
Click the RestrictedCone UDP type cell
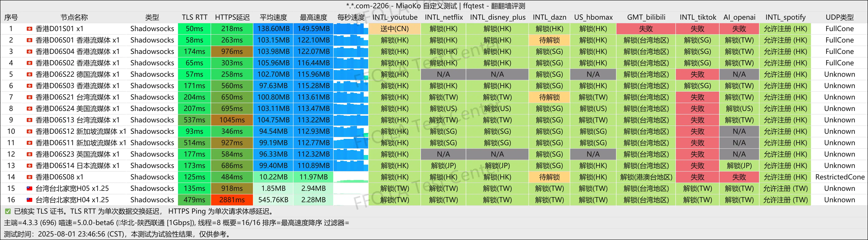tap(840, 177)
